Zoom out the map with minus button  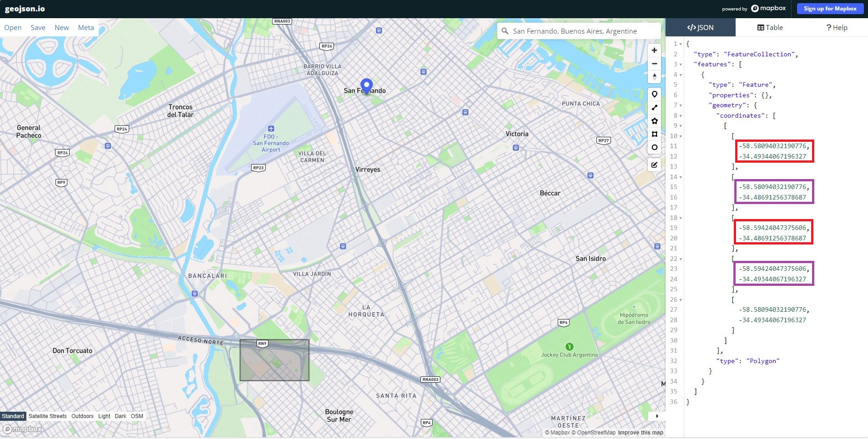coord(654,64)
